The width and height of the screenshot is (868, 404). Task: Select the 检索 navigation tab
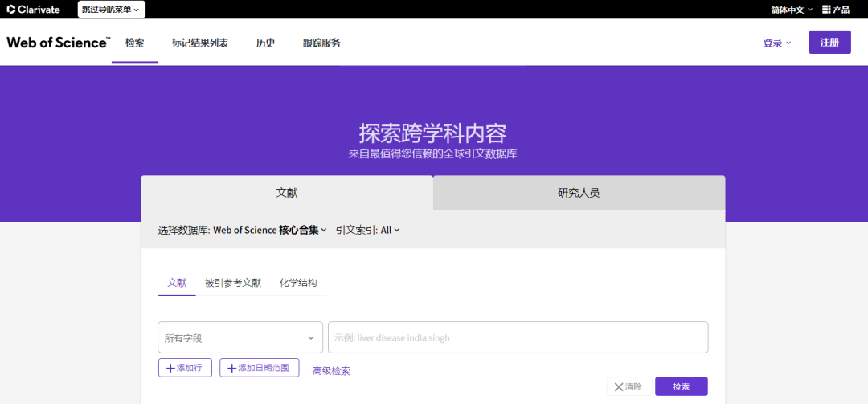pos(134,43)
